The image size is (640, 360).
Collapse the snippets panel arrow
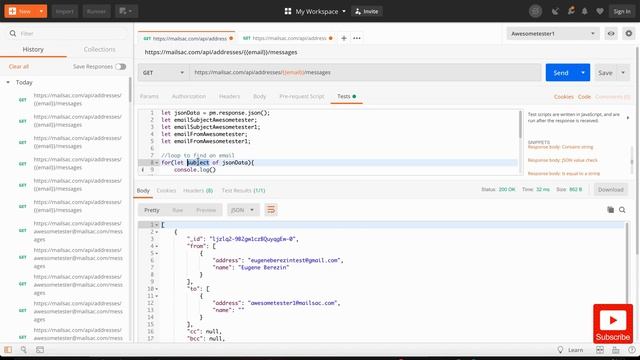[628, 118]
